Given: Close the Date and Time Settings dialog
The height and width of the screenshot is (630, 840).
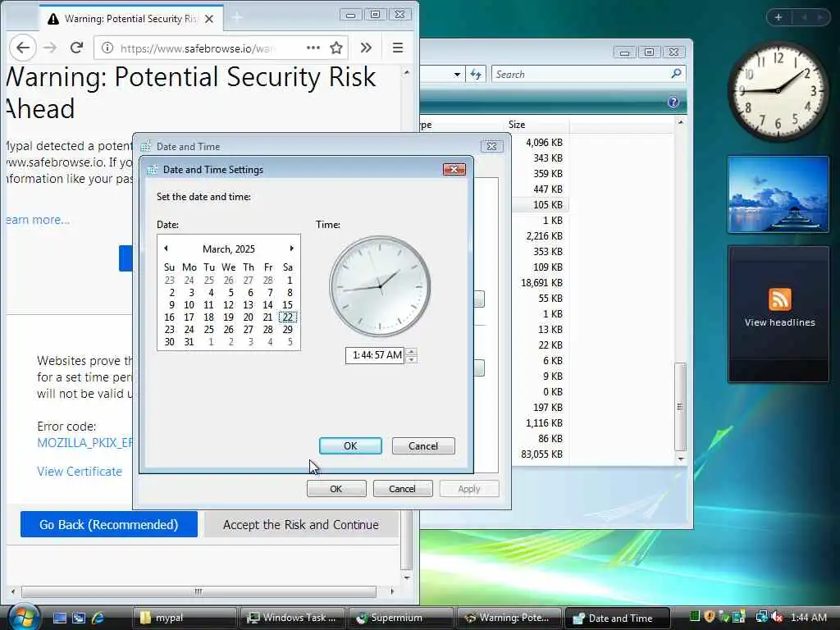Looking at the screenshot, I should coord(454,169).
